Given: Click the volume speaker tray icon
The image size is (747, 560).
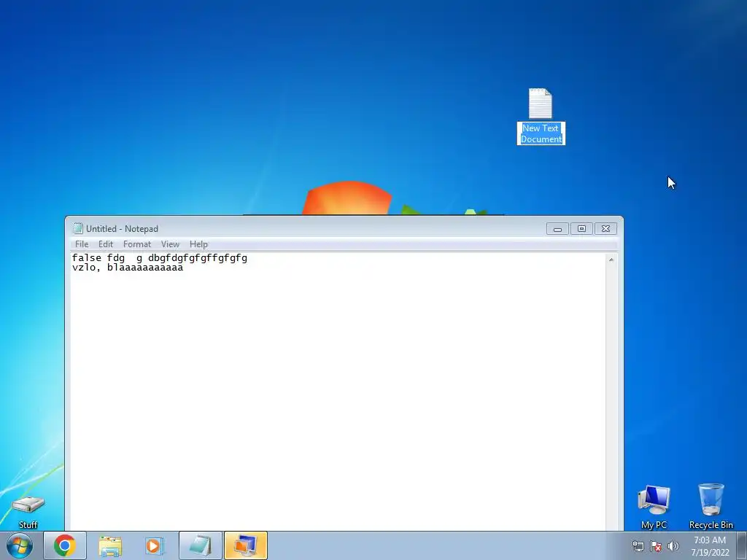Looking at the screenshot, I should (x=673, y=546).
